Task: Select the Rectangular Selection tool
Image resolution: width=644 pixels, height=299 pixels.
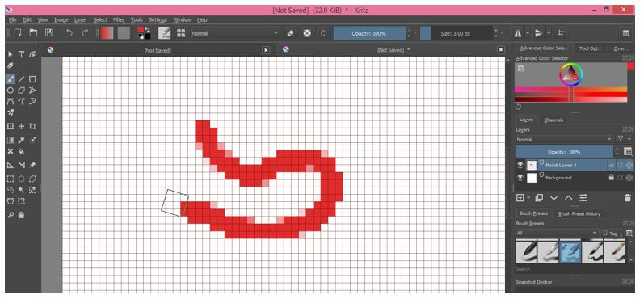Action: click(x=11, y=179)
